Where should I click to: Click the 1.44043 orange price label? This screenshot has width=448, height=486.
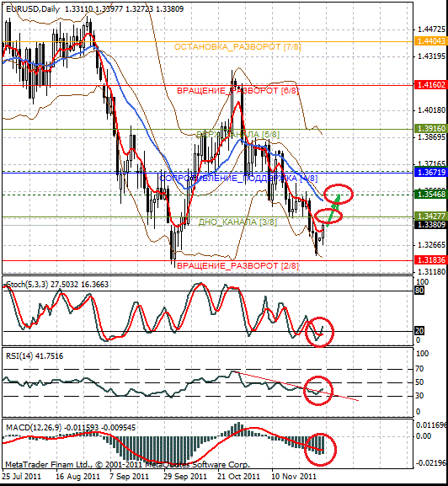pyautogui.click(x=430, y=41)
